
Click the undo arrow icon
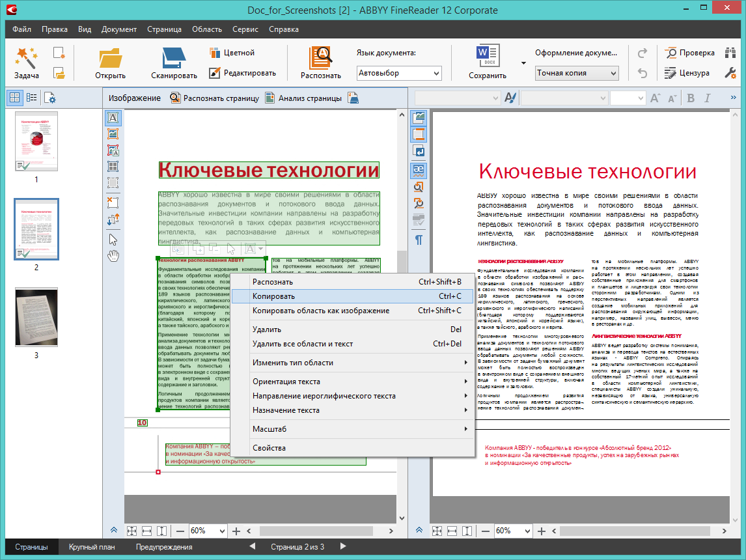[642, 74]
